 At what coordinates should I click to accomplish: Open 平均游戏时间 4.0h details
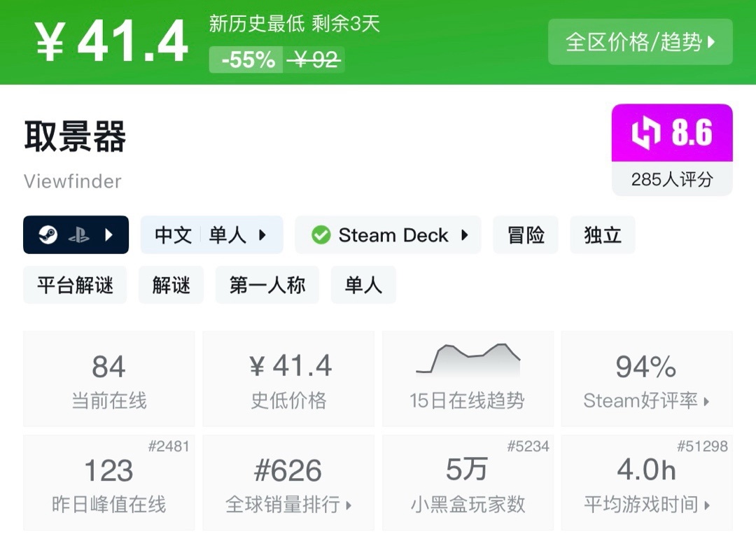[x=646, y=483]
